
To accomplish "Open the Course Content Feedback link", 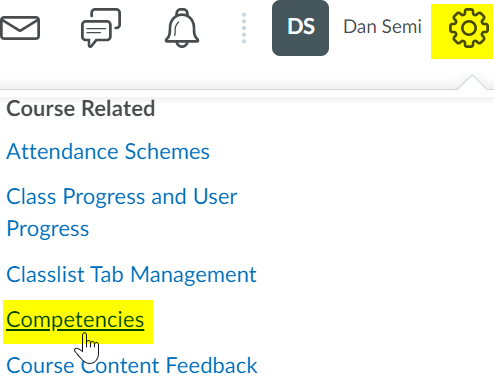I will [132, 365].
